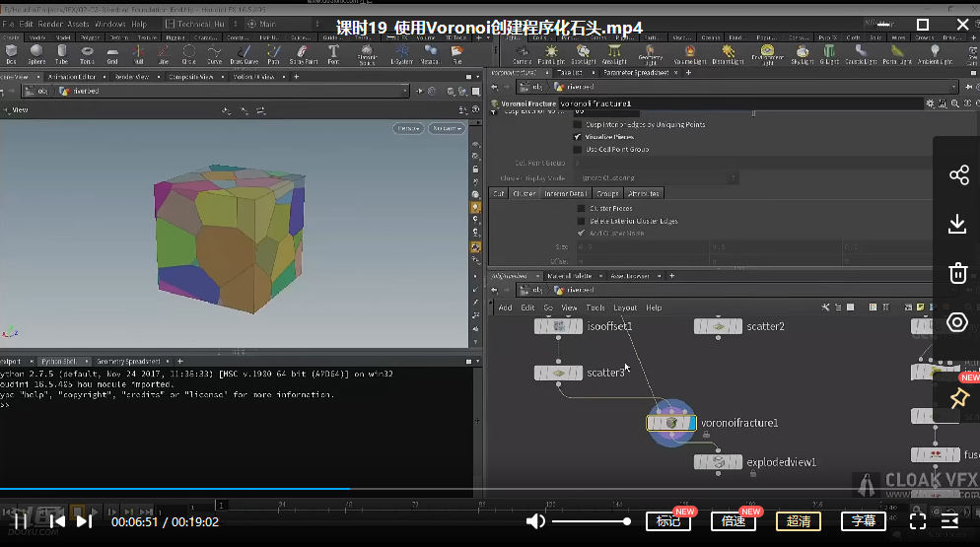Click the volume slider handle
The width and height of the screenshot is (980, 547).
(x=627, y=520)
